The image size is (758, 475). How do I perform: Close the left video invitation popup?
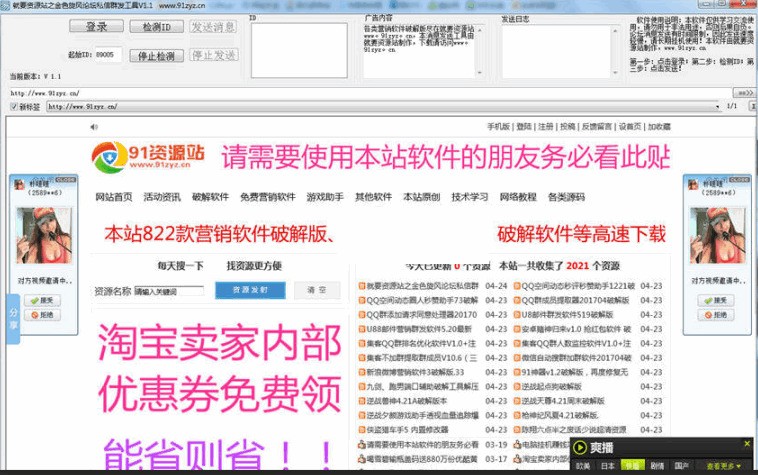click(x=65, y=180)
